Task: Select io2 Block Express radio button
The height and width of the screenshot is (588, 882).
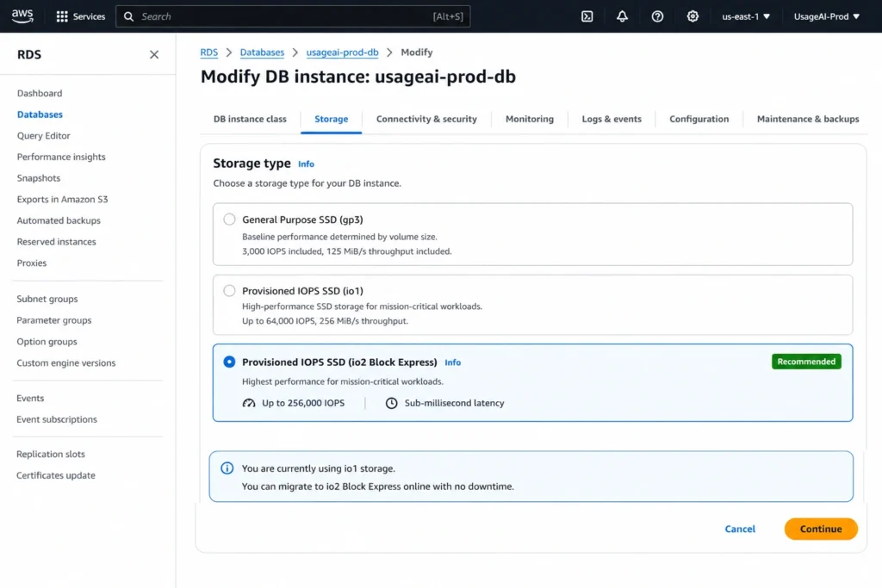Action: coord(229,362)
